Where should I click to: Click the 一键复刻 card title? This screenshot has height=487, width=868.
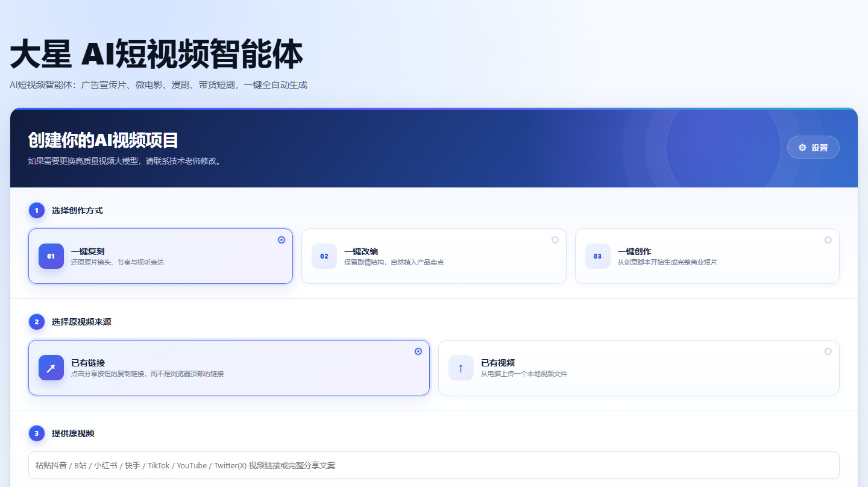[88, 251]
